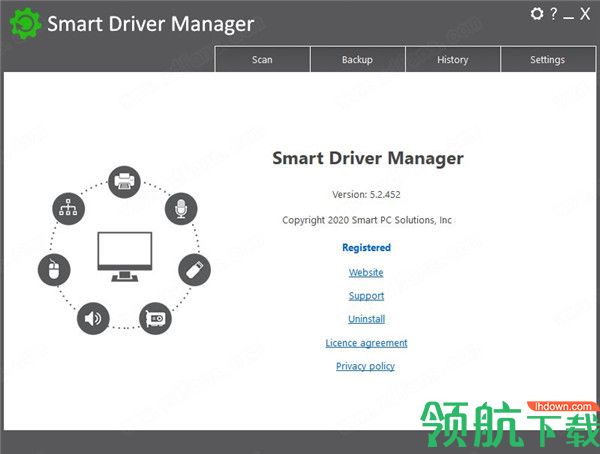Open the Privacy policy link

point(365,366)
